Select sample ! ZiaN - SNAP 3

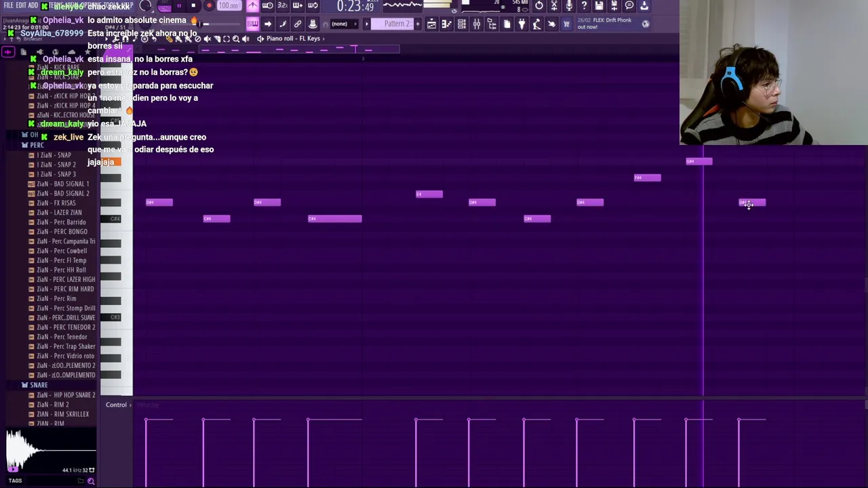[56, 174]
